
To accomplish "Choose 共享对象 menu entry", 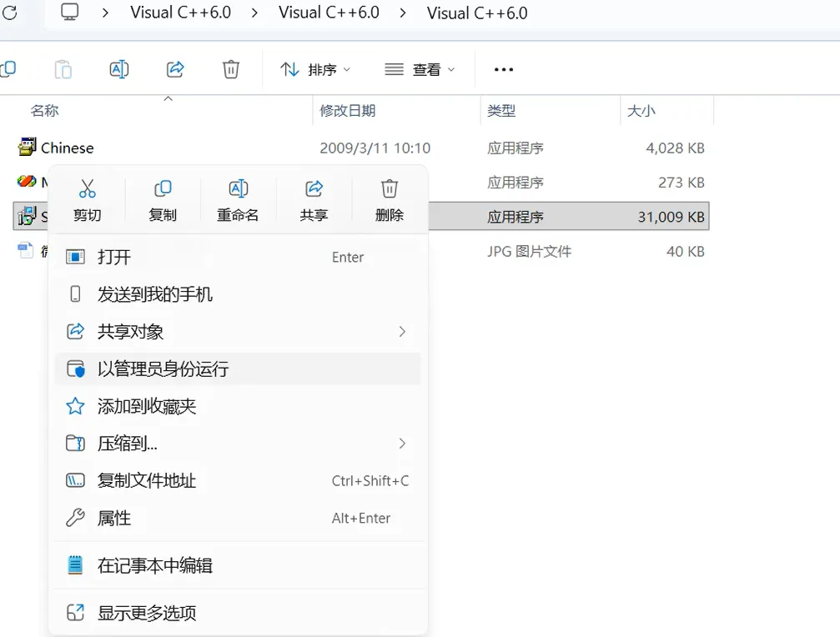I will coord(238,331).
